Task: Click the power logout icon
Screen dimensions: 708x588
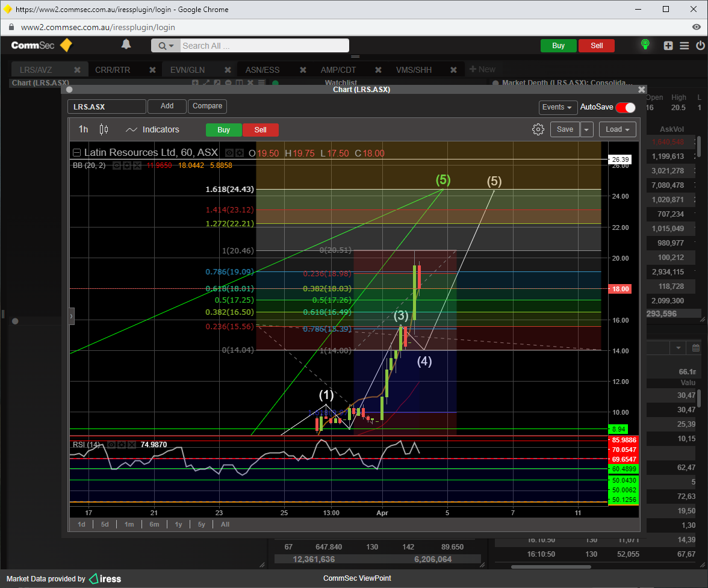Action: [700, 46]
